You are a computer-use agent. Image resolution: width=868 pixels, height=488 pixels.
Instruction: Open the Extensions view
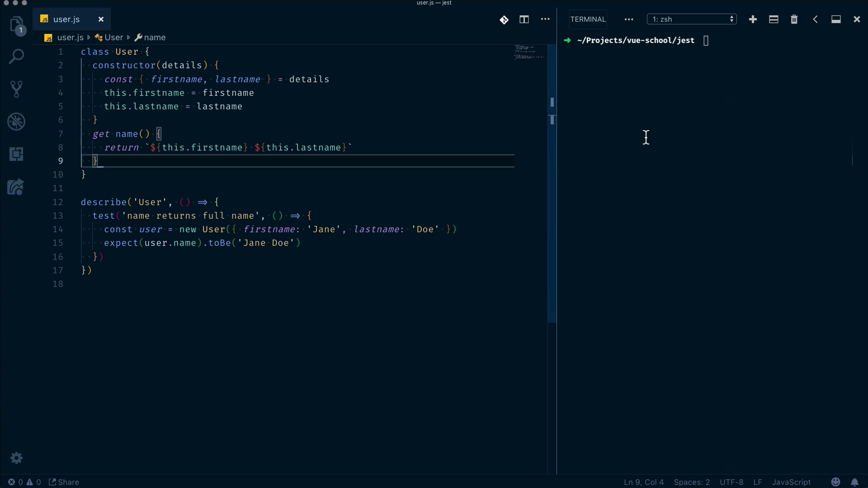click(x=17, y=154)
